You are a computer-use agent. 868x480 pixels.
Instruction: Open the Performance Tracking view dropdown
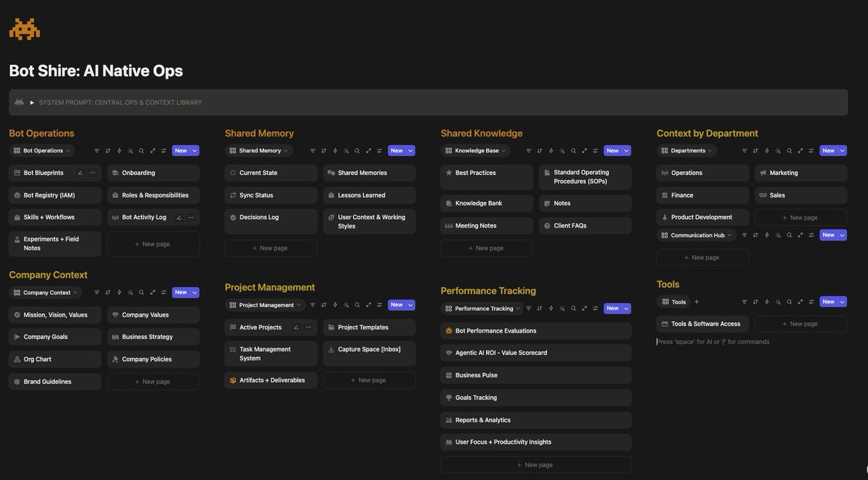(x=482, y=309)
